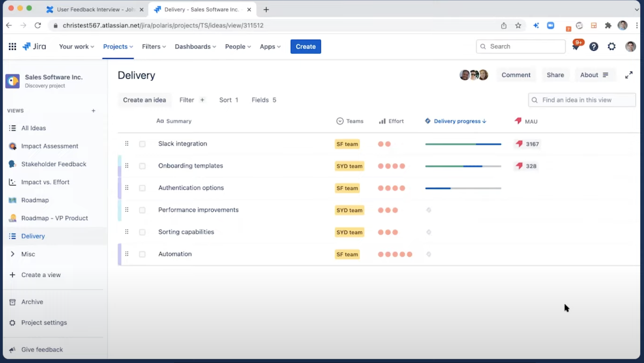Select the Performance improvements checkbox
The width and height of the screenshot is (644, 363).
(142, 210)
